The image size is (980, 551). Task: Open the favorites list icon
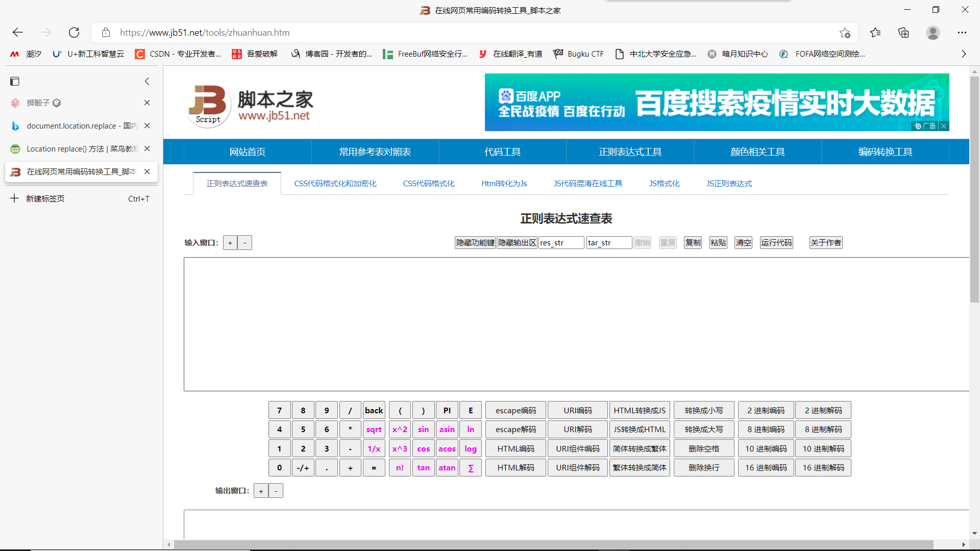click(875, 33)
